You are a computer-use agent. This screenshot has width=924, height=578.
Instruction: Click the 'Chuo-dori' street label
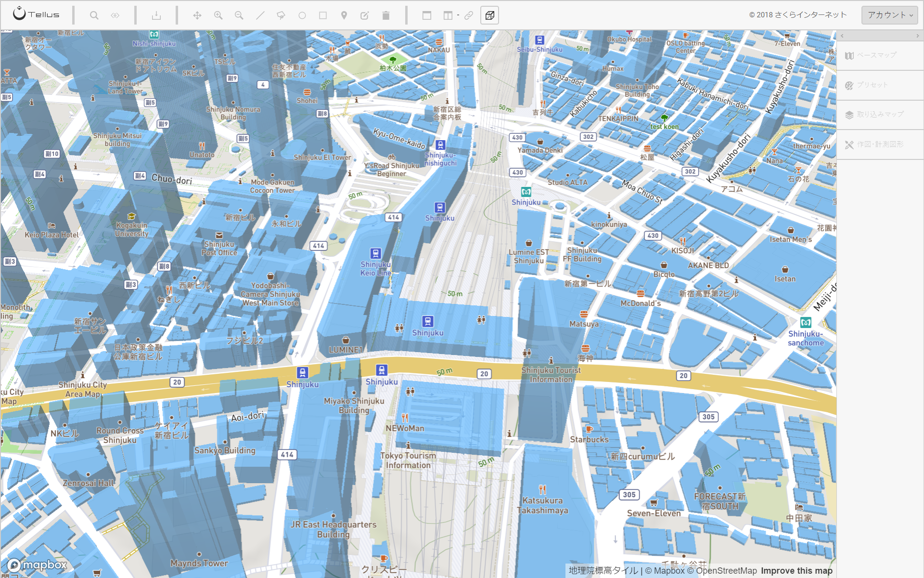172,179
